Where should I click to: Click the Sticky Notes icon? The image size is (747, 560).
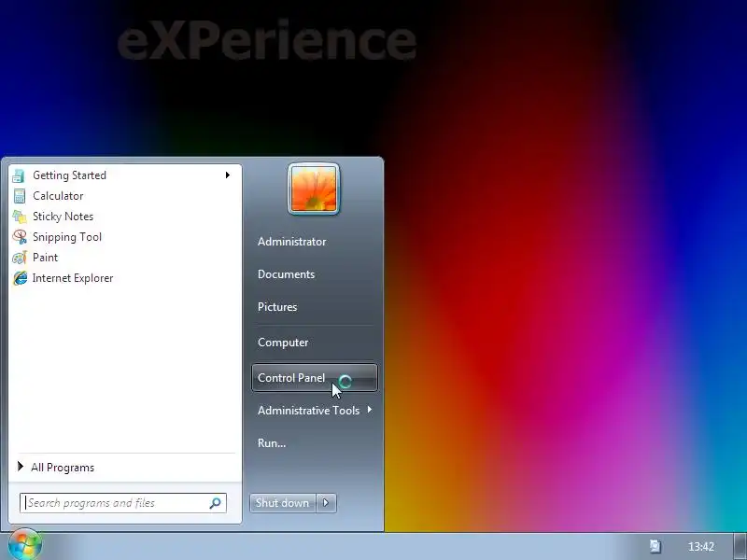19,217
